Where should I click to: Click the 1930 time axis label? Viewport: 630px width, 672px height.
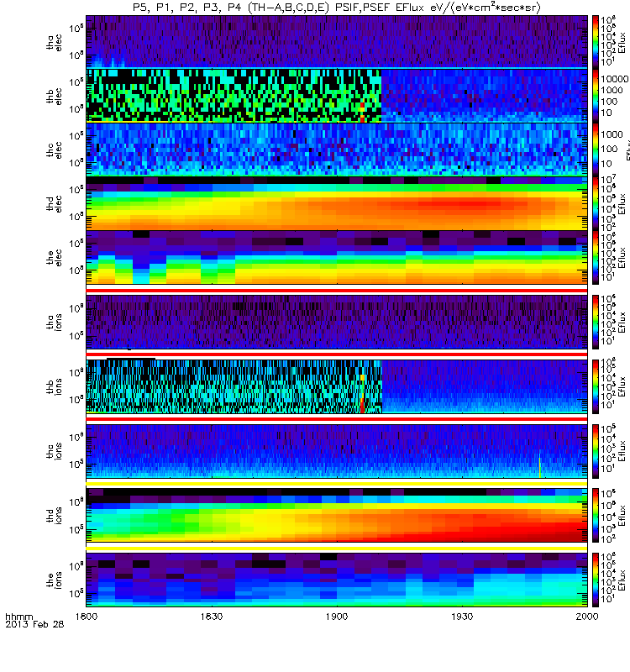[x=462, y=617]
